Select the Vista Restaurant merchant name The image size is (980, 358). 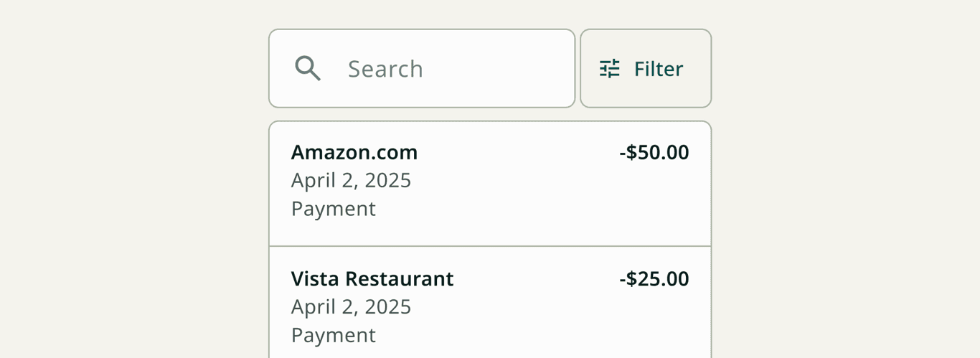372,278
